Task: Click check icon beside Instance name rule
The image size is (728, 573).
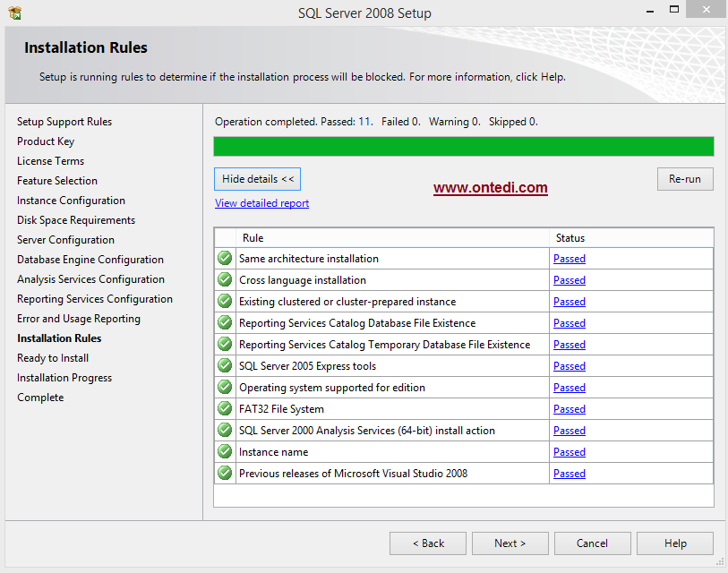Action: (225, 451)
